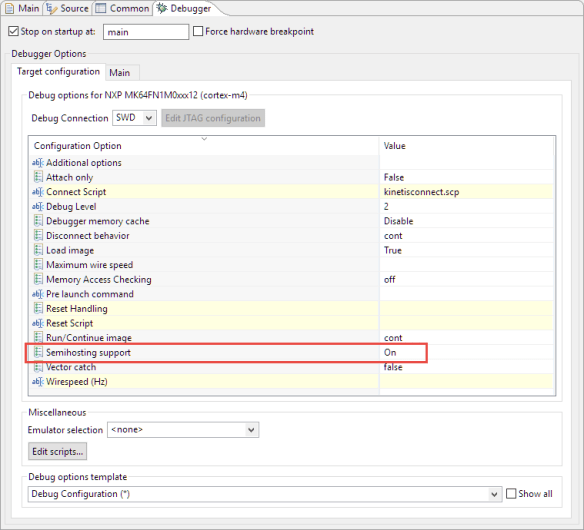Click the True value for Load image

pos(393,250)
